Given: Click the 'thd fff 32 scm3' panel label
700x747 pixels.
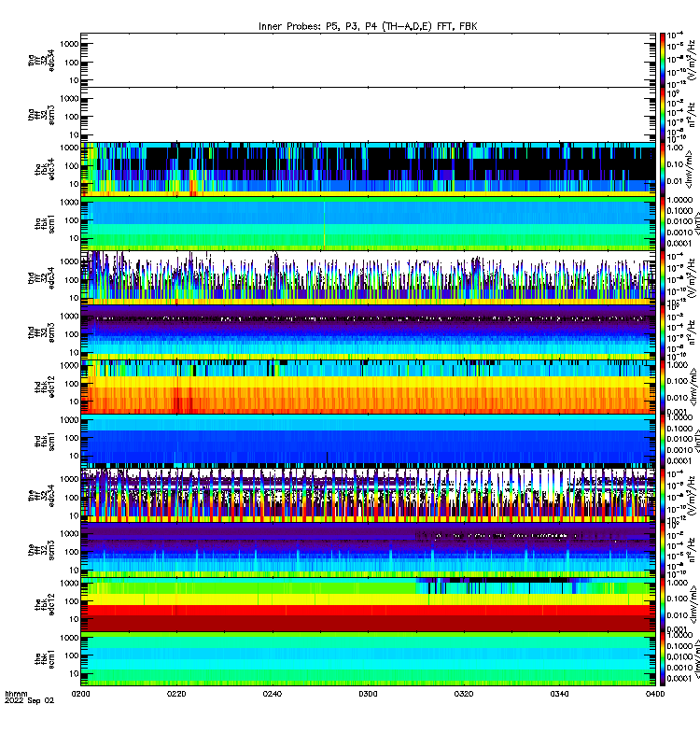Looking at the screenshot, I should click(x=41, y=332).
